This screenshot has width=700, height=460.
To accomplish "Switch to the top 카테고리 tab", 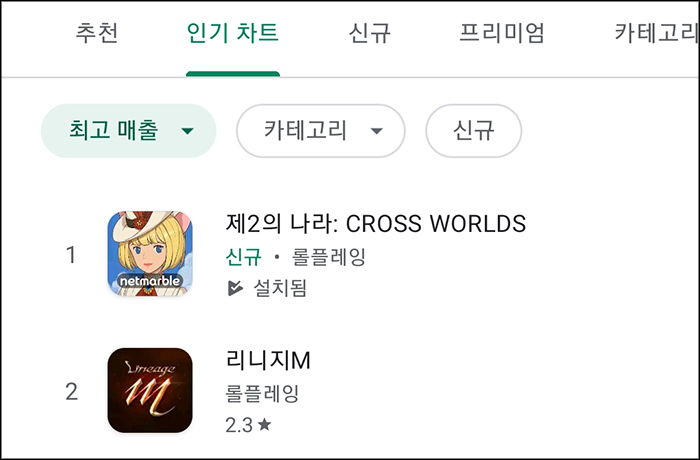I will pyautogui.click(x=656, y=33).
